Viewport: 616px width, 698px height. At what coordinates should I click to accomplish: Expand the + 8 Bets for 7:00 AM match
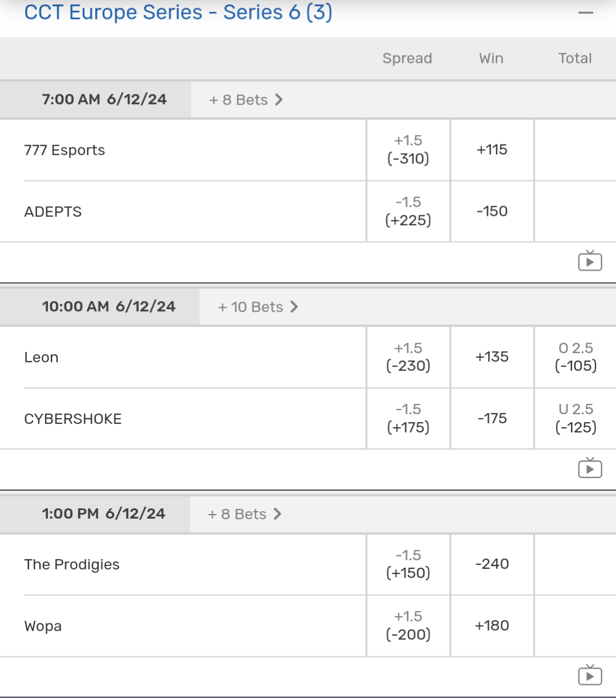[246, 100]
